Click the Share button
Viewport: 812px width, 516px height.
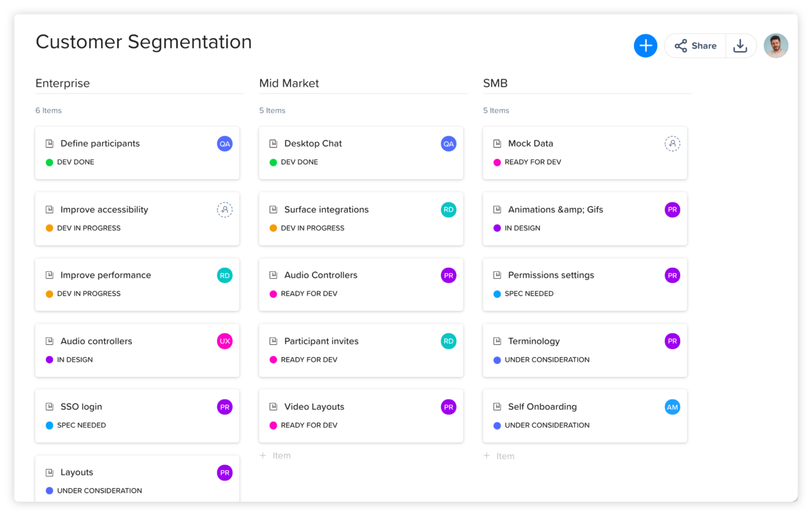695,46
